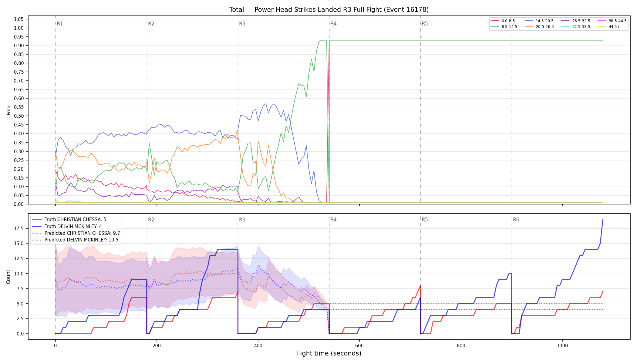
Task: Click the 200 tick on the fight time axis
Action: pos(157,345)
